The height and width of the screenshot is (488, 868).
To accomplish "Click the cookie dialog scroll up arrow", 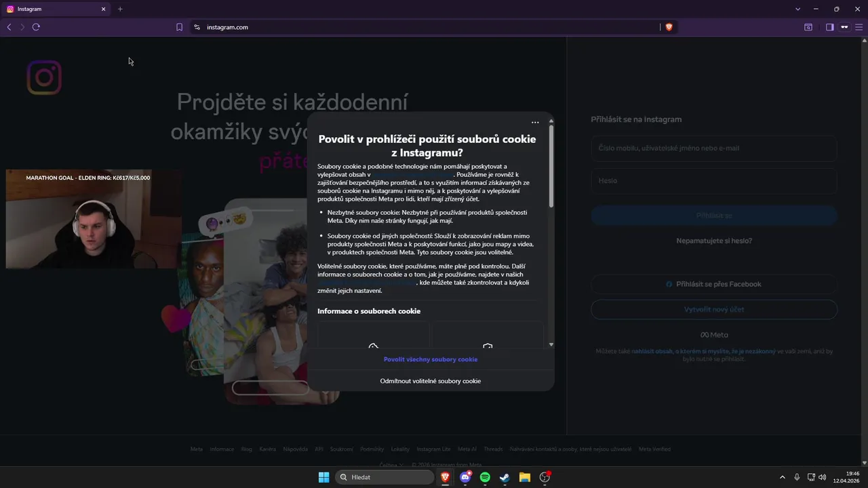I will point(551,120).
